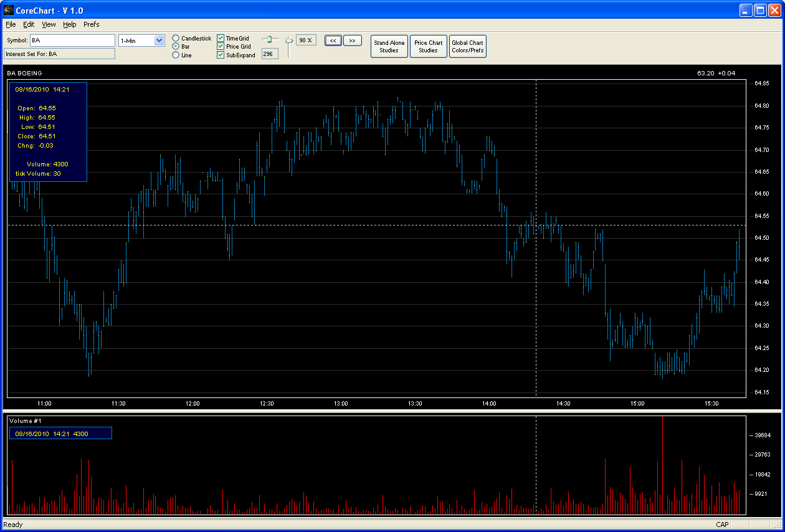Select the Bar chart style radio button
The width and height of the screenshot is (785, 532).
coord(176,47)
